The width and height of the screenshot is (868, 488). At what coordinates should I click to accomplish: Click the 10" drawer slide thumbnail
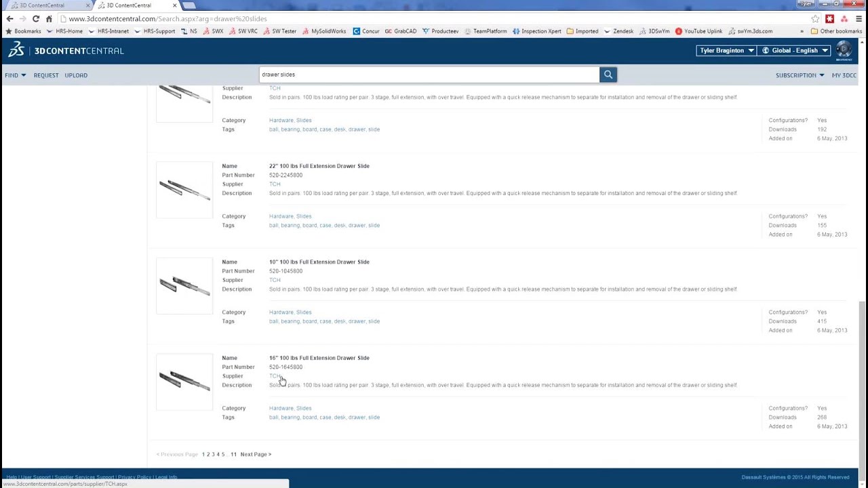184,286
